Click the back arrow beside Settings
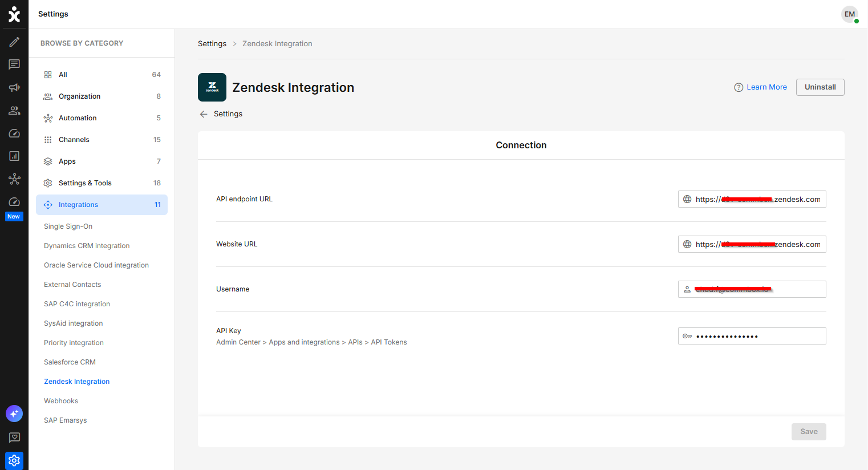The width and height of the screenshot is (868, 470). coord(204,114)
